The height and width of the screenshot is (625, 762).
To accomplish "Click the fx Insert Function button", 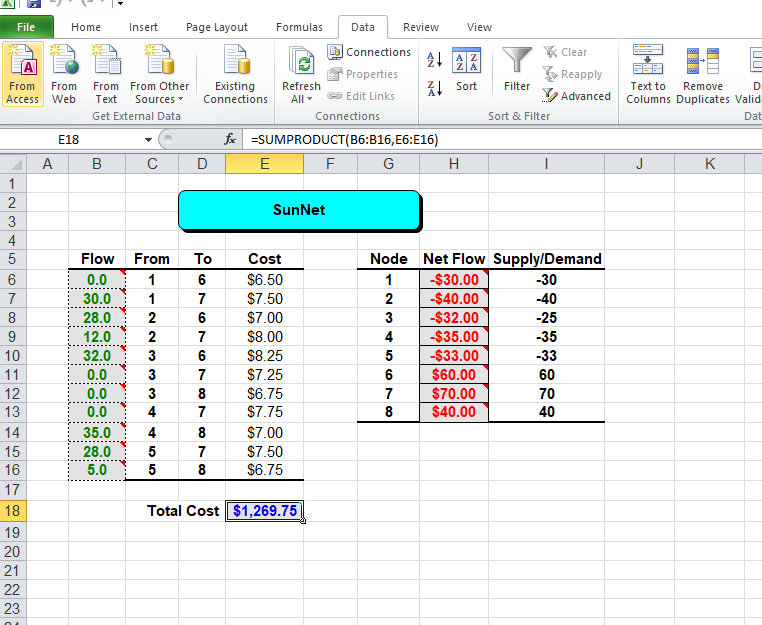I will point(230,139).
